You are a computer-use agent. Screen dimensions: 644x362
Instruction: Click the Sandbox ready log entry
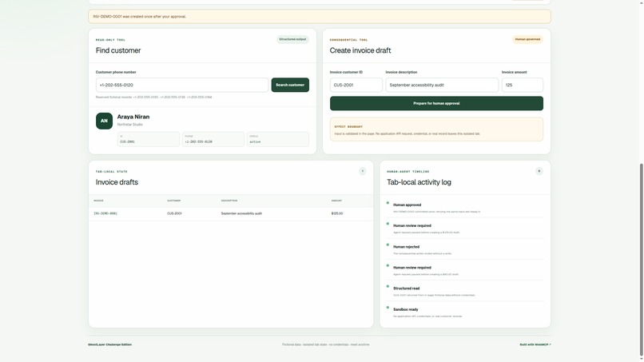tap(465, 312)
